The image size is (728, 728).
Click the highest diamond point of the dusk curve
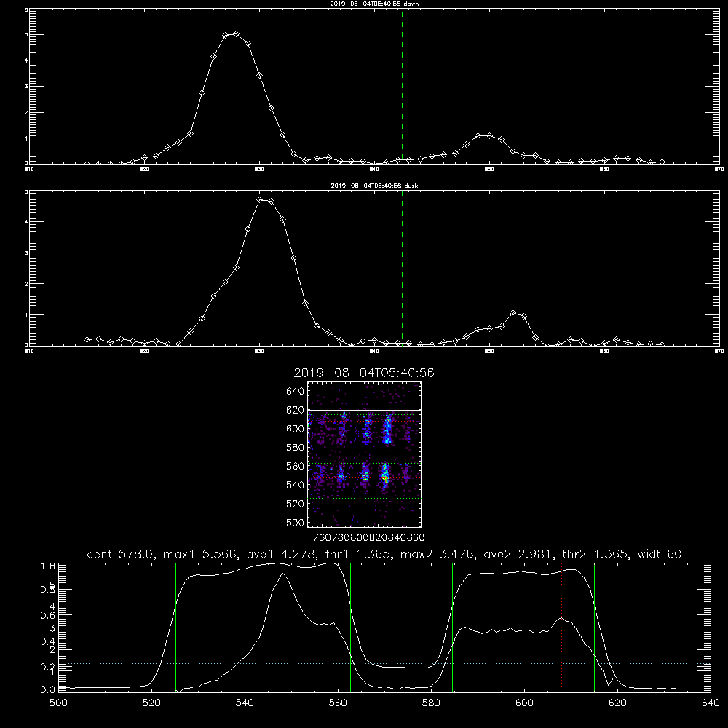(x=260, y=200)
